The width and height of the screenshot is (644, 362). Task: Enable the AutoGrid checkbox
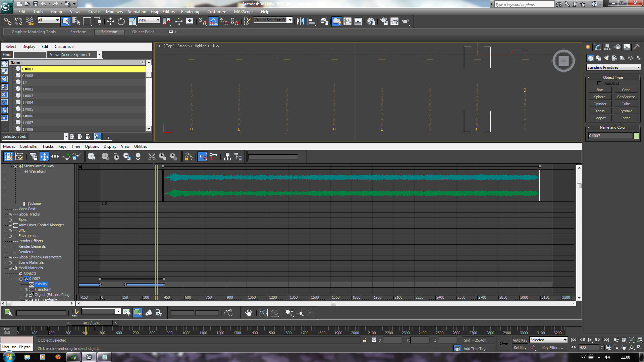(x=599, y=83)
